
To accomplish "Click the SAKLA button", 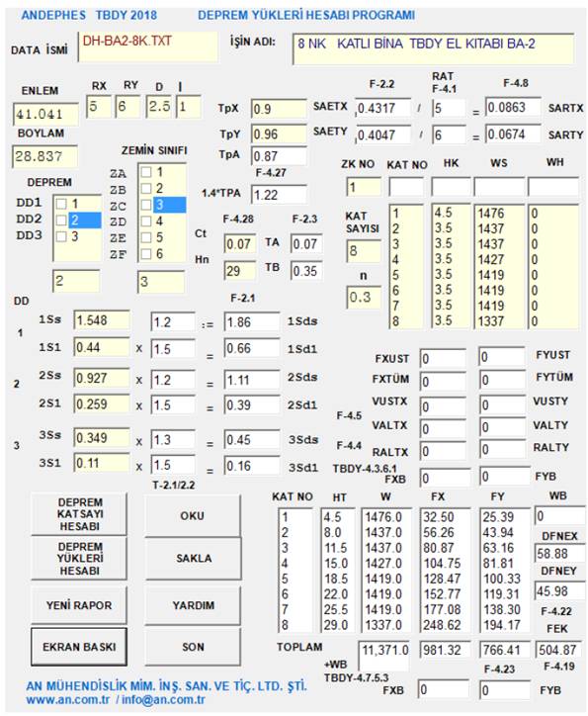I will 193,559.
